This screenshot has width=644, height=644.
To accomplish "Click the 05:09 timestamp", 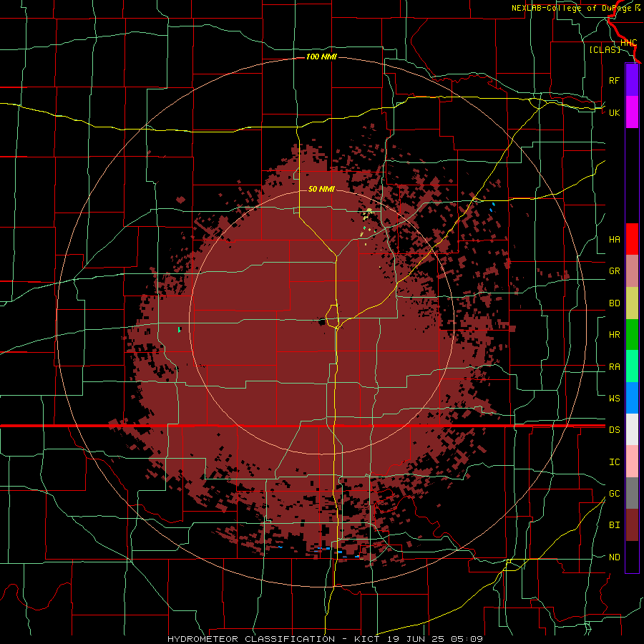I will point(466,639).
